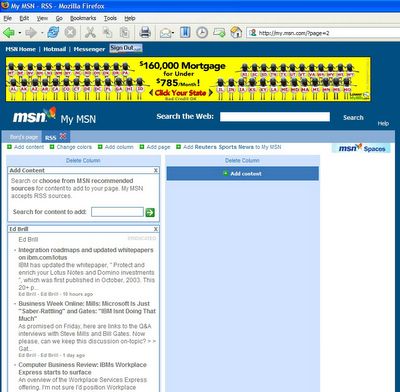Image resolution: width=400 pixels, height=392 pixels.
Task: Close the Add Content panel
Action: [x=156, y=170]
